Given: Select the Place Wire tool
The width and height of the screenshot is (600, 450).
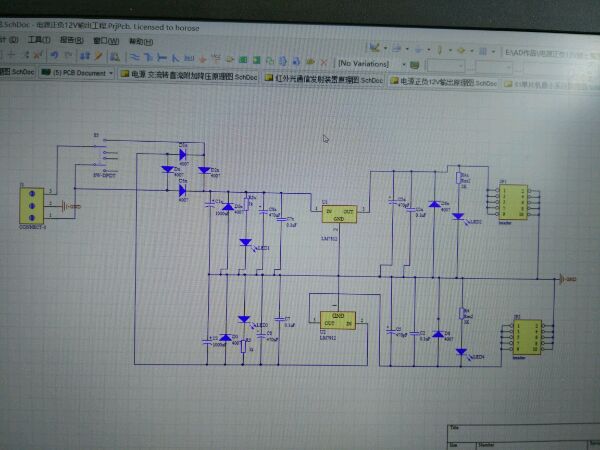Looking at the screenshot, I should click(134, 57).
